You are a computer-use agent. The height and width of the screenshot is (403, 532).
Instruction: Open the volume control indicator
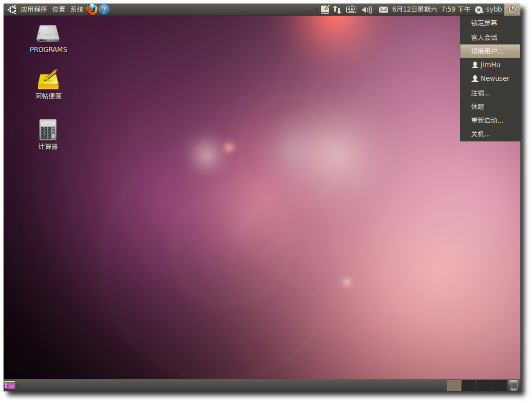[367, 10]
